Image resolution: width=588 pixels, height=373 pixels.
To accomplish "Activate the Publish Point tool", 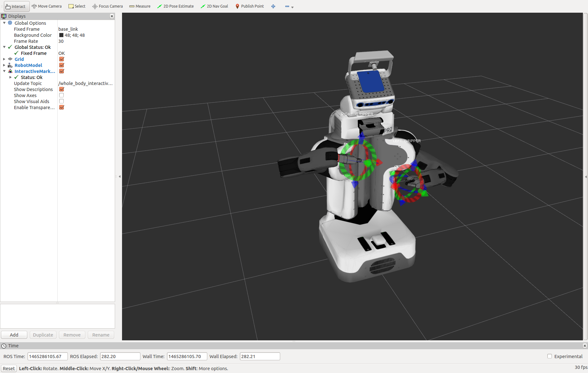I will (250, 6).
